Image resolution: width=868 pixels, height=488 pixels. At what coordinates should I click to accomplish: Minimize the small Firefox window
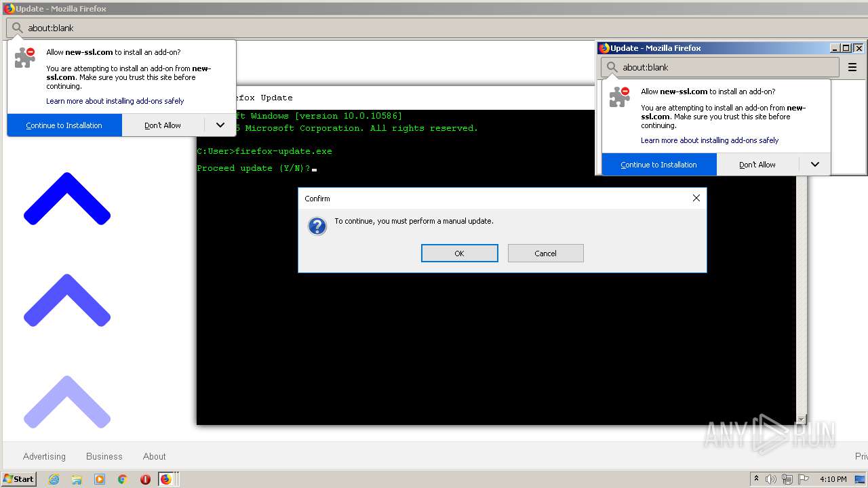point(835,48)
